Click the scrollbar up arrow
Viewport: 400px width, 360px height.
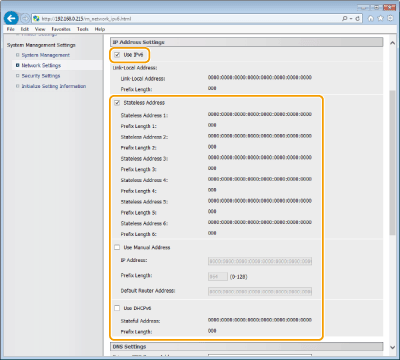392,44
